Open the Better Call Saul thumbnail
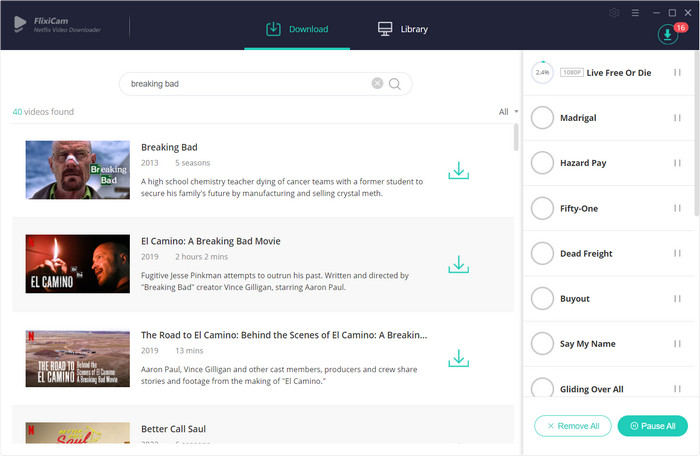The height and width of the screenshot is (456, 700). click(x=78, y=433)
